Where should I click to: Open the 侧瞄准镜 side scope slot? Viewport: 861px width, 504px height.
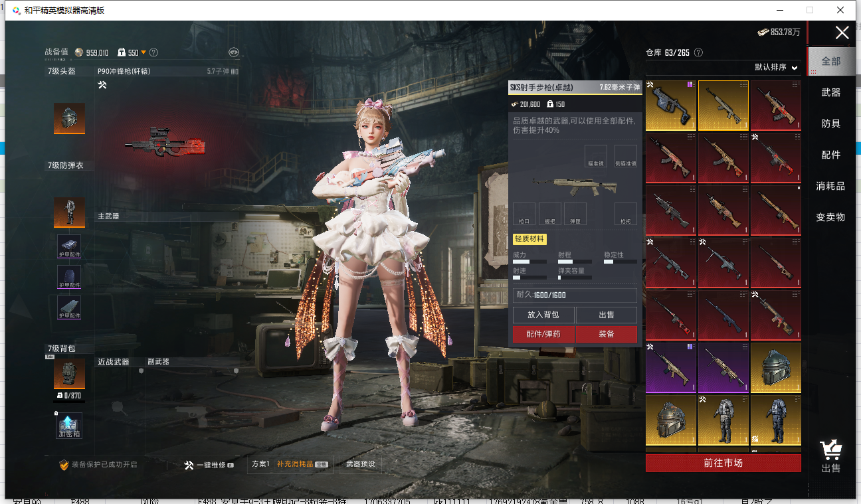coord(626,156)
